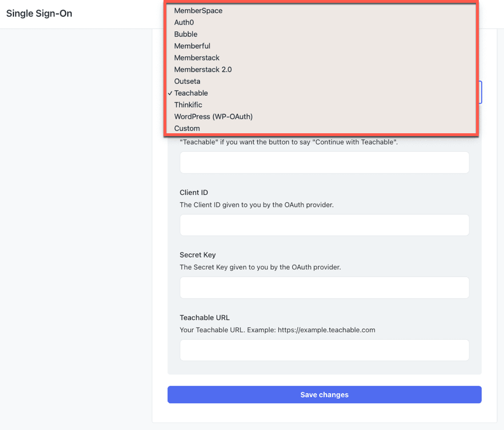Select MemberSpace from the provider list
This screenshot has width=504, height=430.
[198, 11]
